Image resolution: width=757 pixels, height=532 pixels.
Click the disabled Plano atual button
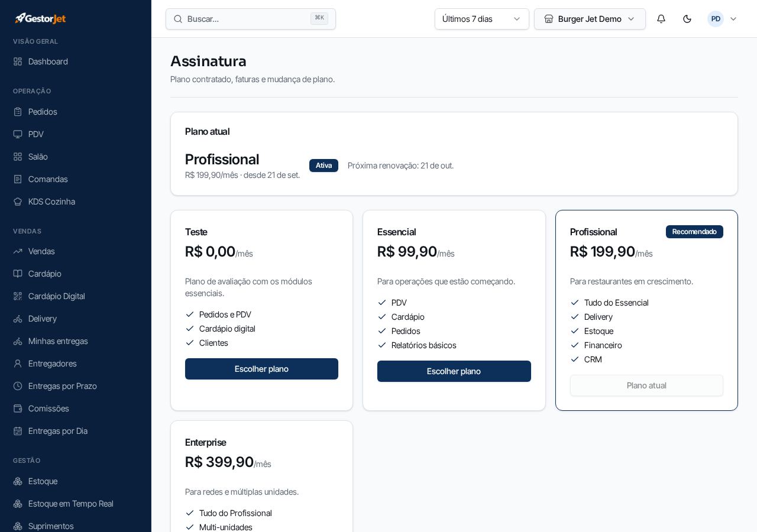[646, 385]
